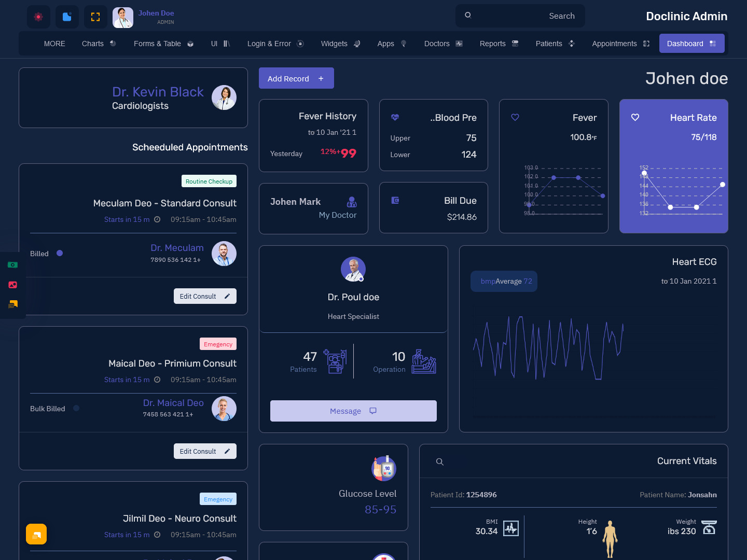
Task: Click the magnifier icon in Current Vitals panel
Action: coord(439,461)
